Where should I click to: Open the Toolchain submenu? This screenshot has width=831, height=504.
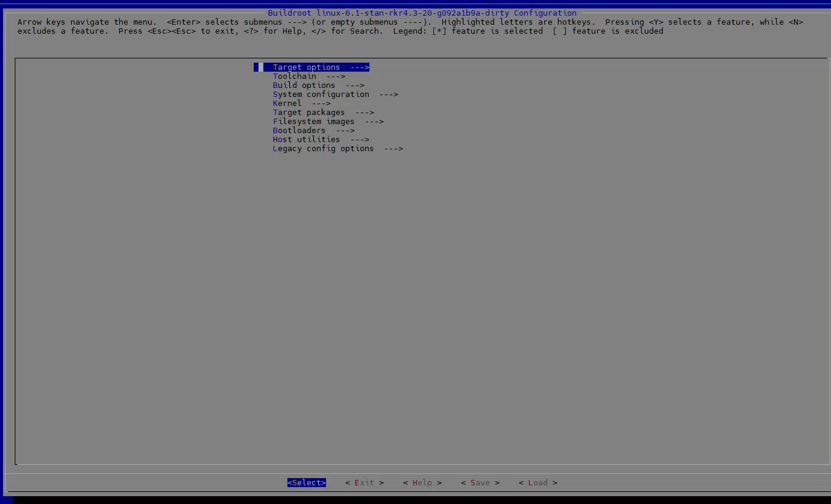tap(309, 76)
